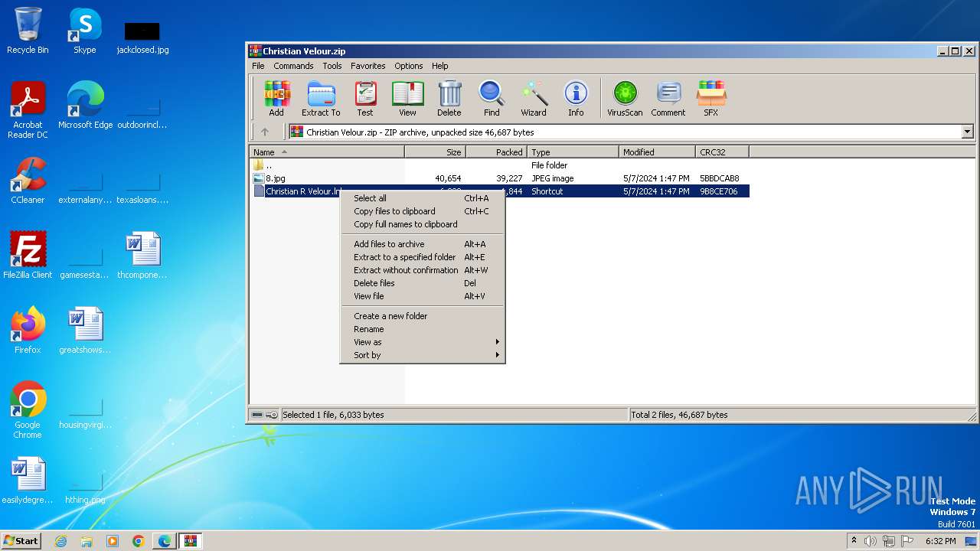Run VirusScan from the toolbar

tap(625, 99)
